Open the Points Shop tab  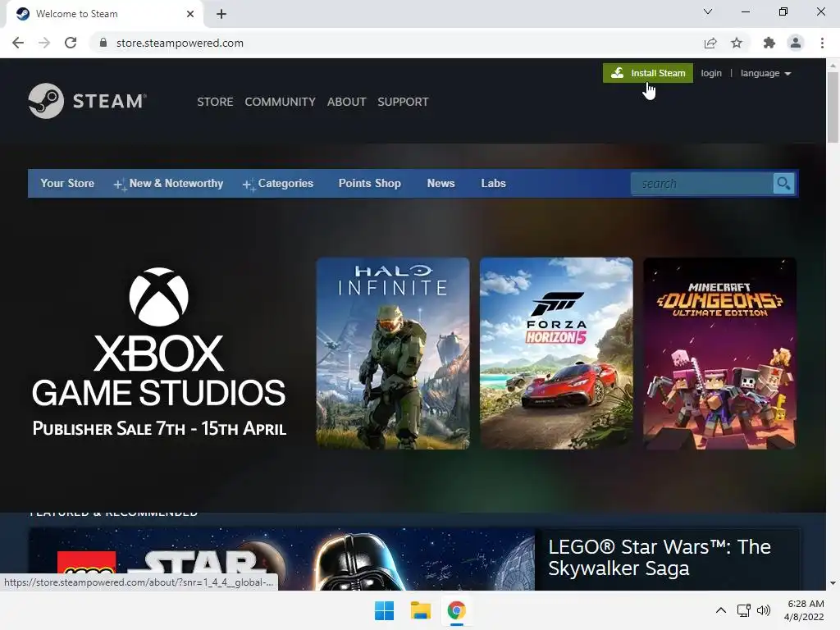370,183
